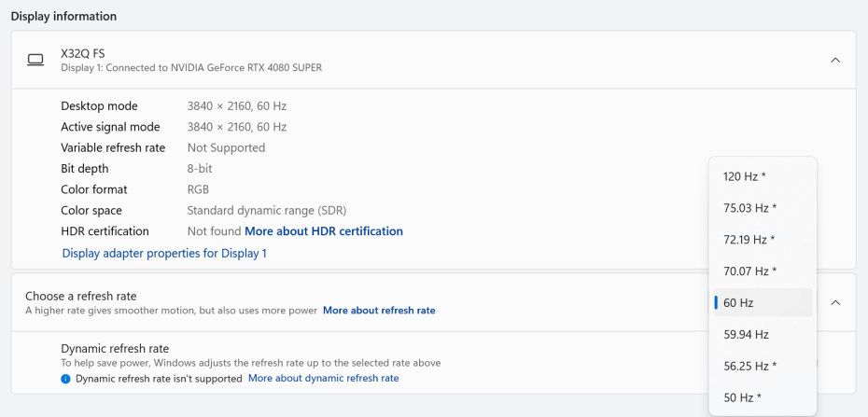Set refresh rate to 70.07 Hz
Image resolution: width=868 pixels, height=417 pixels.
coord(749,271)
